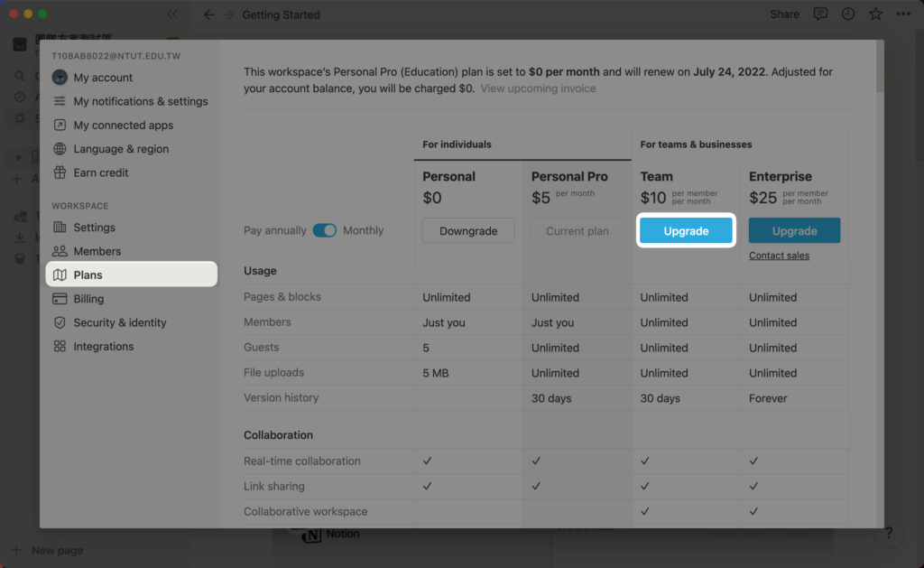
Task: Click the Personal plan heading
Action: 448,176
